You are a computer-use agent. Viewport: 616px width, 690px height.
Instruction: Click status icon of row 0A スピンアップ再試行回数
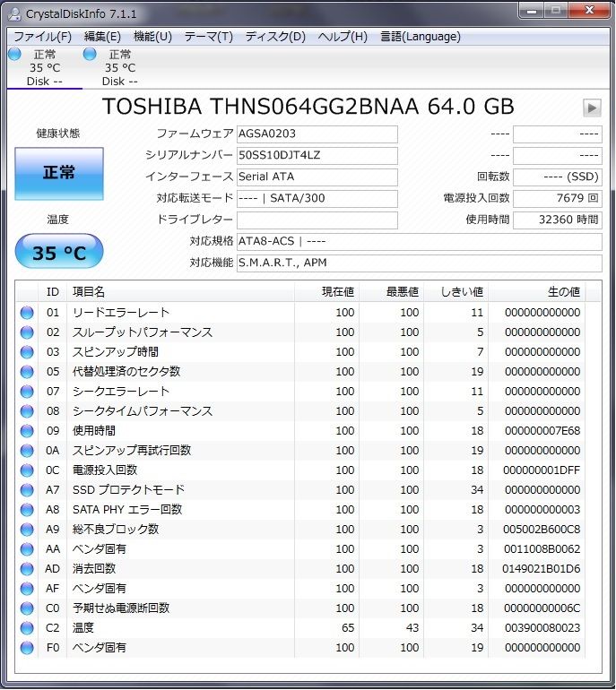tap(27, 451)
